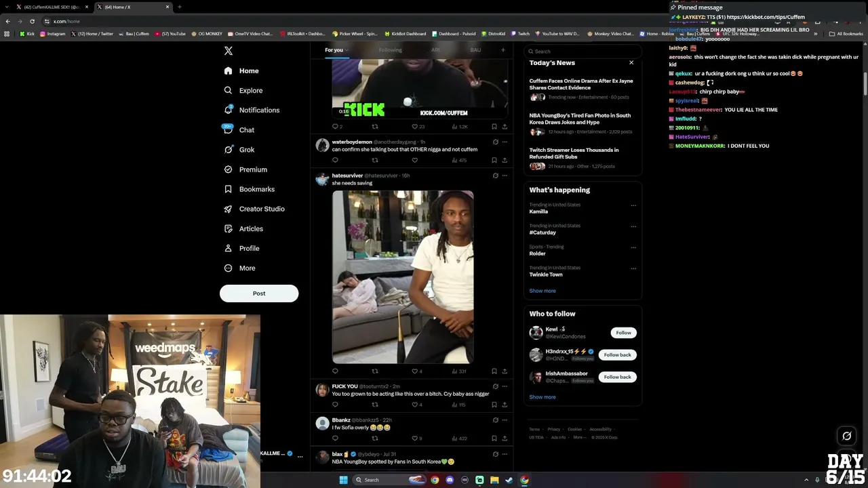This screenshot has width=868, height=488.
Task: Add a new timeline tab with plus
Action: click(x=502, y=49)
